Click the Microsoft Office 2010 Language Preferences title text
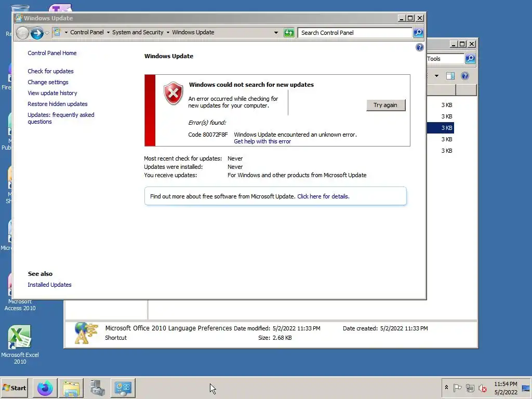The image size is (532, 399). click(x=168, y=328)
